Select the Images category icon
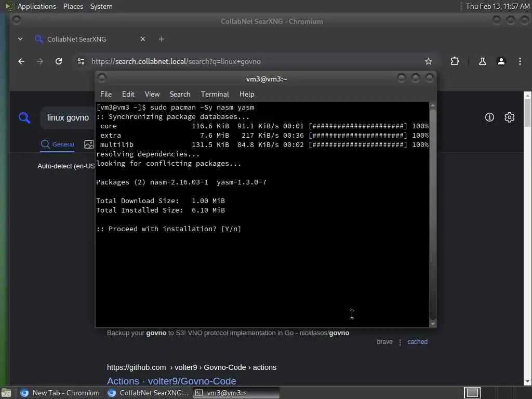 click(x=89, y=144)
